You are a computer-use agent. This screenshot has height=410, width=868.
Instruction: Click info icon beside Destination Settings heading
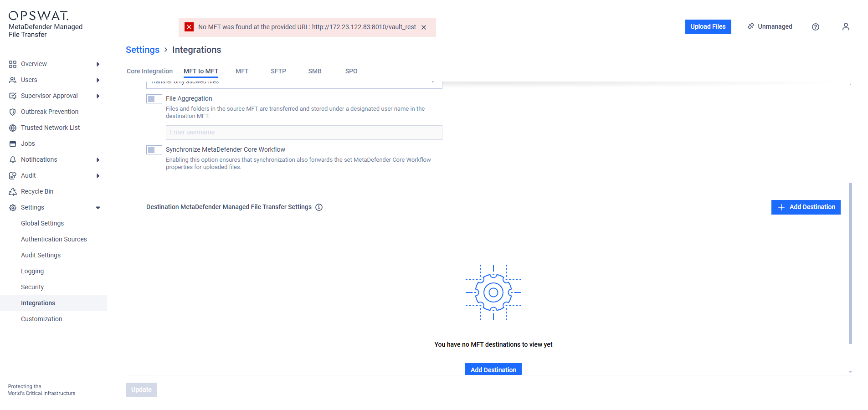319,207
